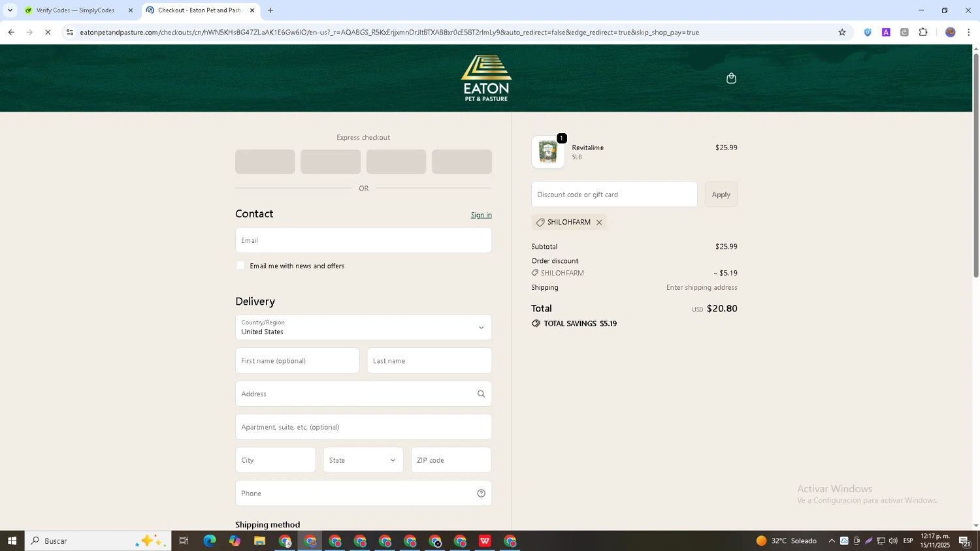Toggle Email me with news and offers
The height and width of the screenshot is (551, 980).
pos(240,266)
